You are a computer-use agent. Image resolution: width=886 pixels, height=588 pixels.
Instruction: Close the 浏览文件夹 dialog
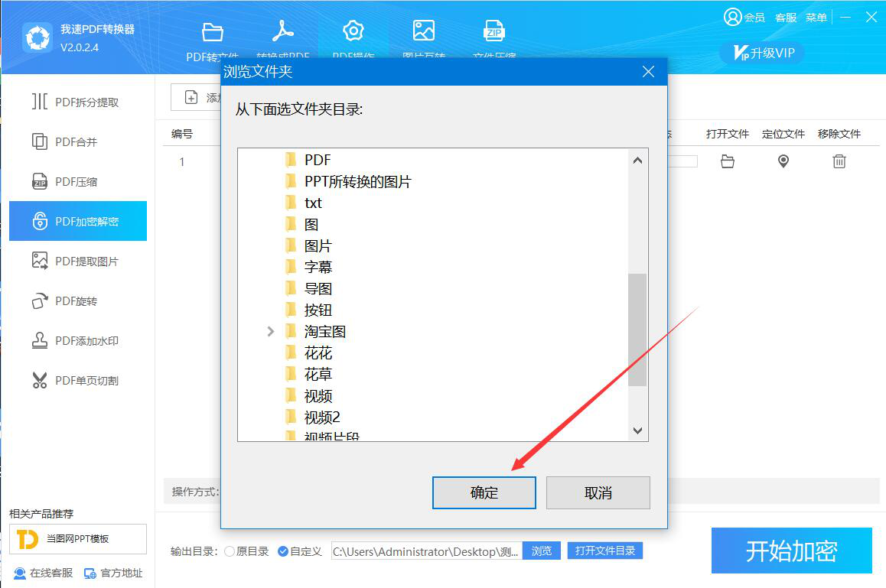pyautogui.click(x=648, y=72)
